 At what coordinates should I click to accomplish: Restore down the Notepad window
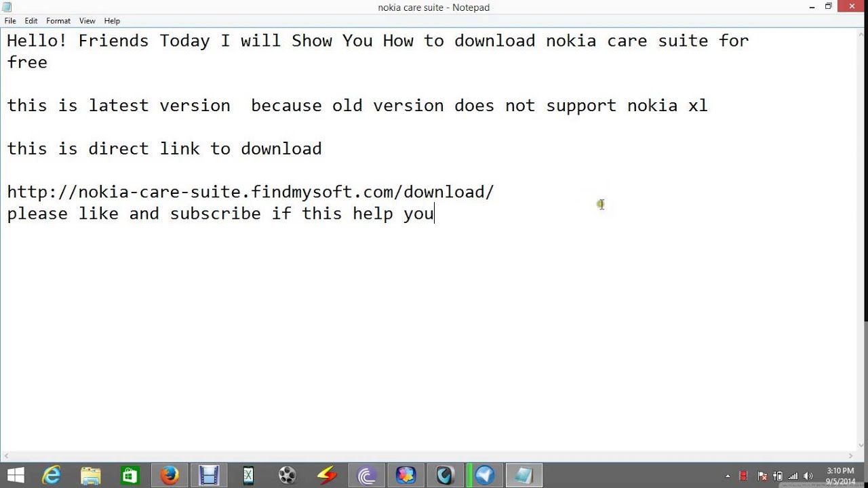pos(829,7)
